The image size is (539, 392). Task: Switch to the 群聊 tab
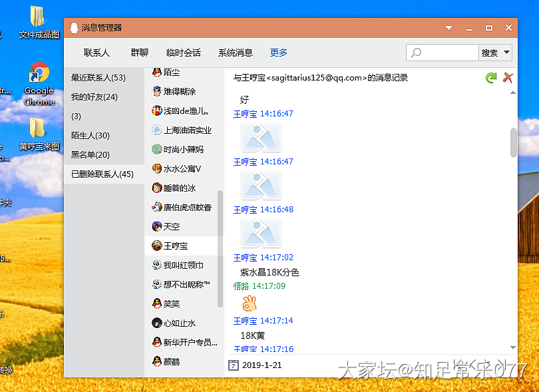point(139,53)
